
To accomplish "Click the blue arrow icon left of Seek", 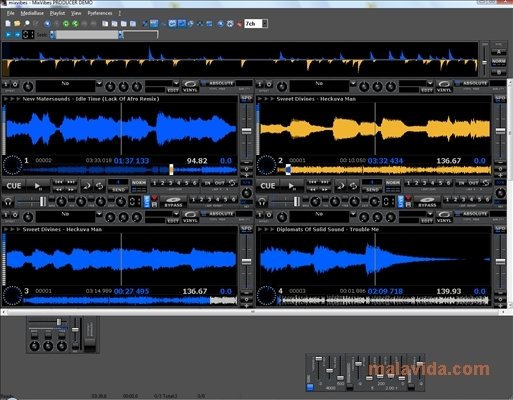I will tap(17, 34).
